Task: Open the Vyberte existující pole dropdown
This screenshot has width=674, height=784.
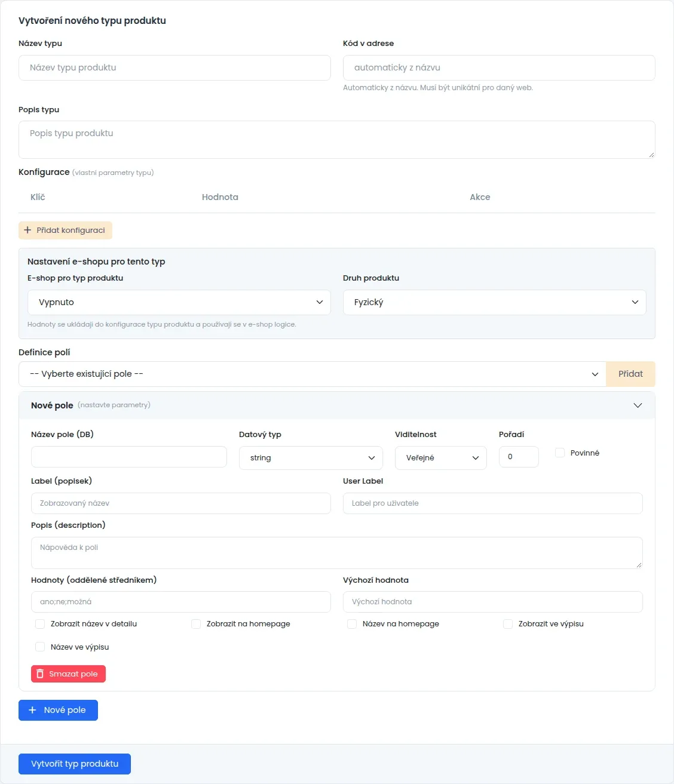Action: pyautogui.click(x=313, y=374)
